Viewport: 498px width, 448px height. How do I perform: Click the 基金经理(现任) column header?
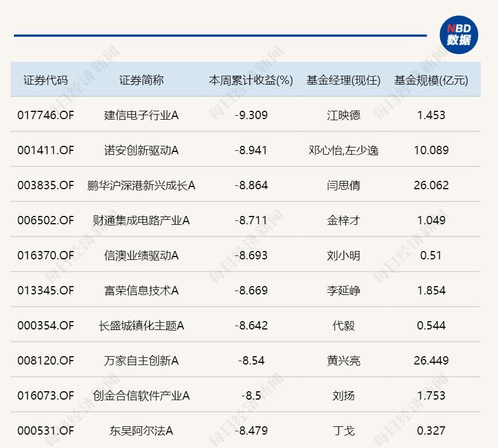(x=343, y=80)
